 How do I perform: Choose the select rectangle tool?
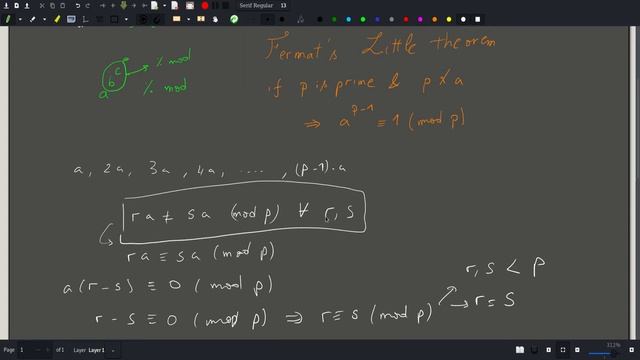tap(177, 19)
